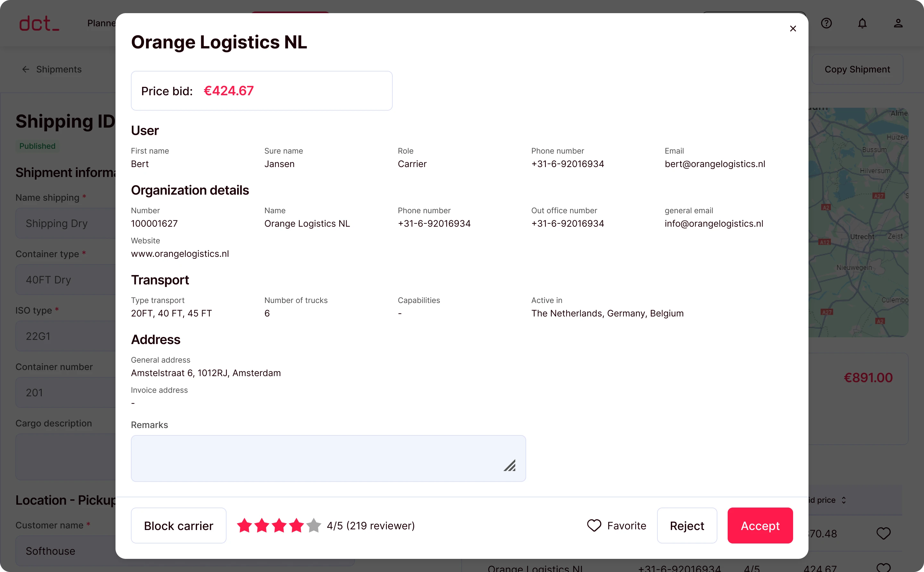924x572 pixels.
Task: Click the bert@orangelogistics.nl email
Action: [x=715, y=164]
